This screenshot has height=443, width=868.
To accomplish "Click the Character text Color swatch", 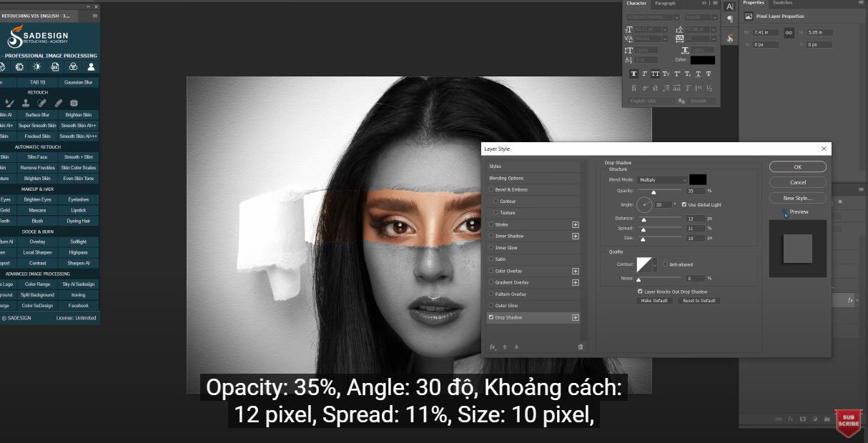I will 702,60.
